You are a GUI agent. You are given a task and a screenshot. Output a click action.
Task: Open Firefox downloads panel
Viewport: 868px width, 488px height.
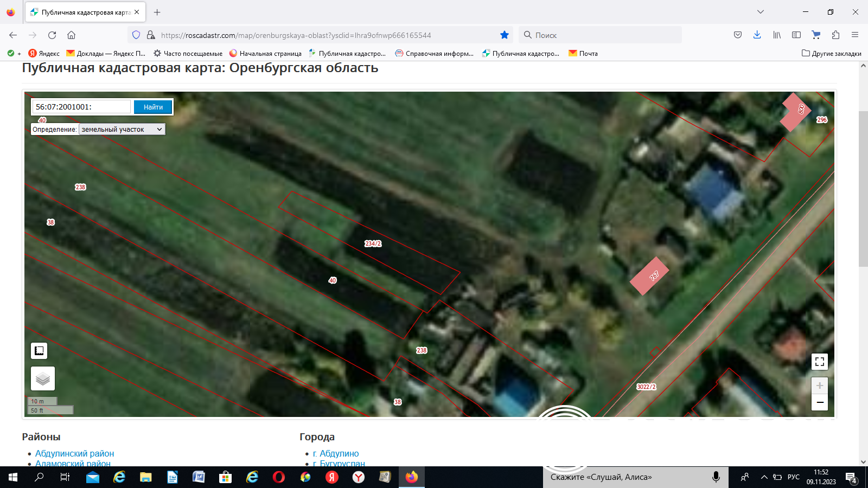click(x=757, y=35)
